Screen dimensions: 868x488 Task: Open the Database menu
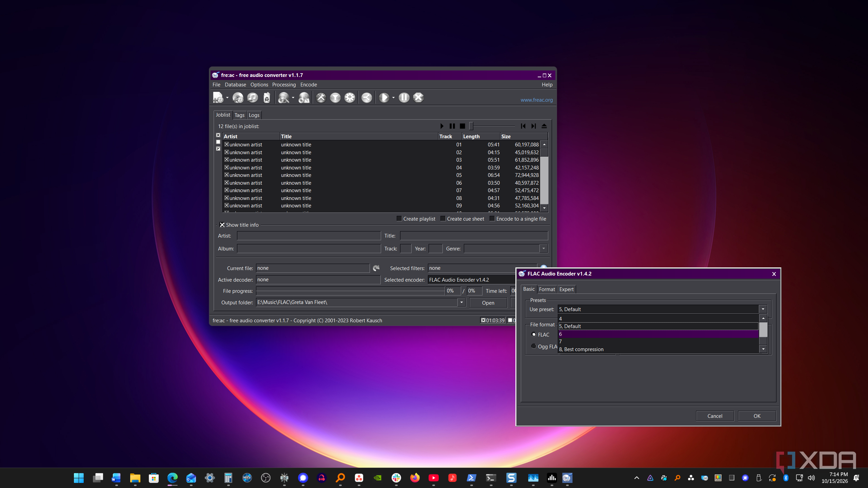(x=235, y=85)
